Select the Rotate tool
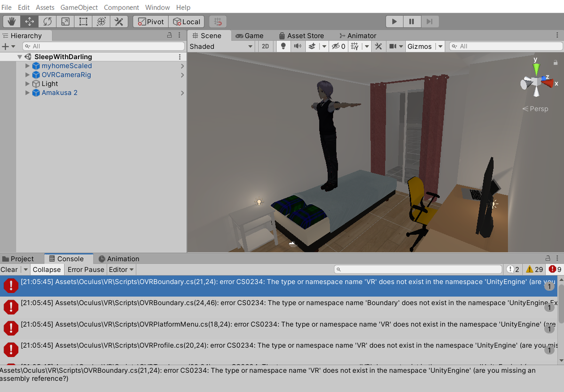This screenshot has height=392, width=564. 47,22
